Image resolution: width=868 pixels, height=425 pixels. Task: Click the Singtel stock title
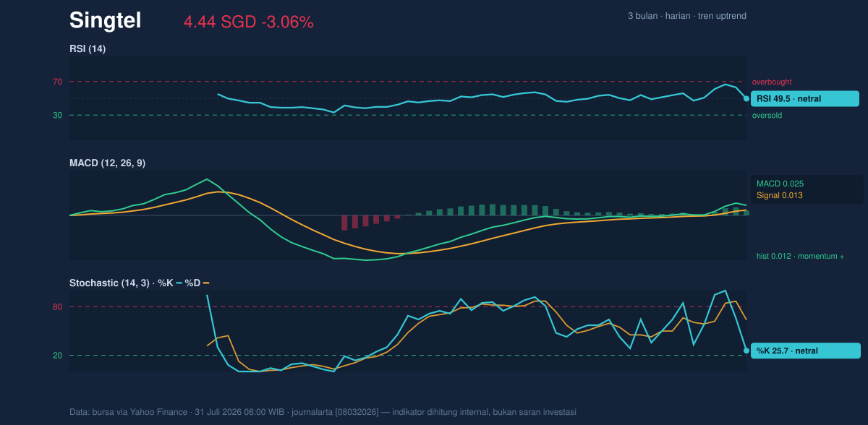pos(105,21)
